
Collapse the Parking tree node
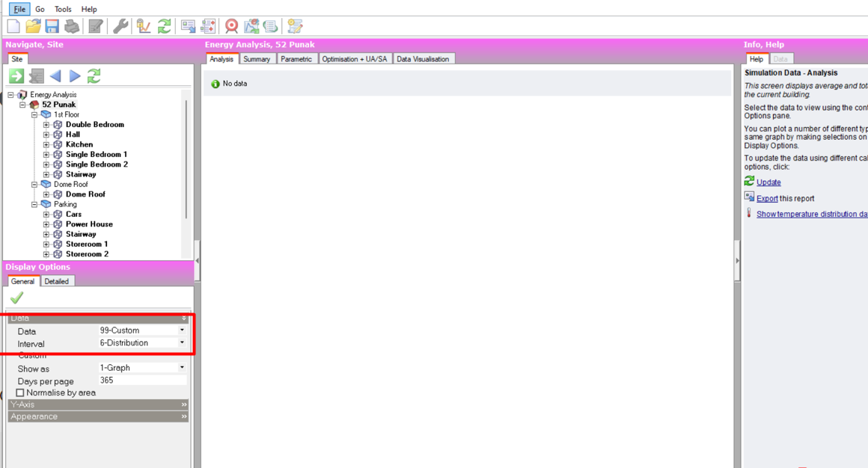(34, 204)
